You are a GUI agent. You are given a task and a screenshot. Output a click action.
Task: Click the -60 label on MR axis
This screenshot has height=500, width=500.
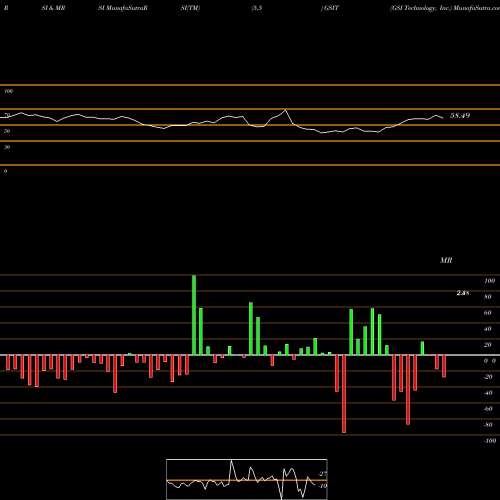coord(488,409)
